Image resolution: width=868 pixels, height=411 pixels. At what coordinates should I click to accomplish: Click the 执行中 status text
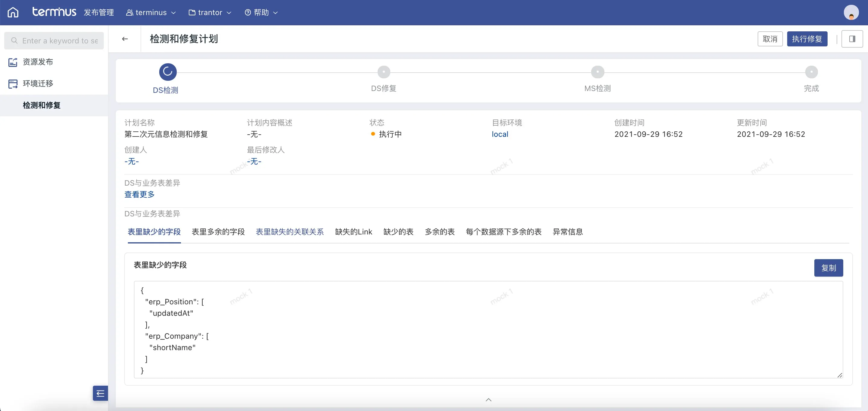(390, 134)
